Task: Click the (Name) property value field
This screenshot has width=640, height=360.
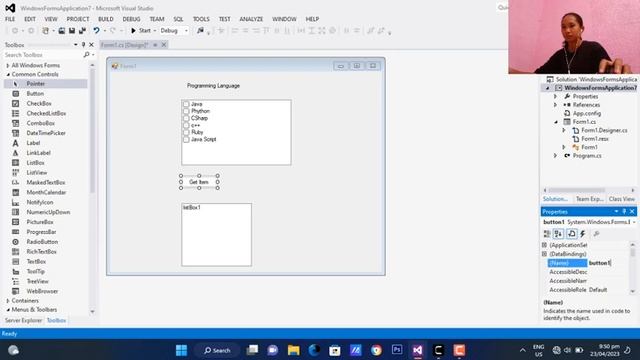Action: pyautogui.click(x=609, y=263)
